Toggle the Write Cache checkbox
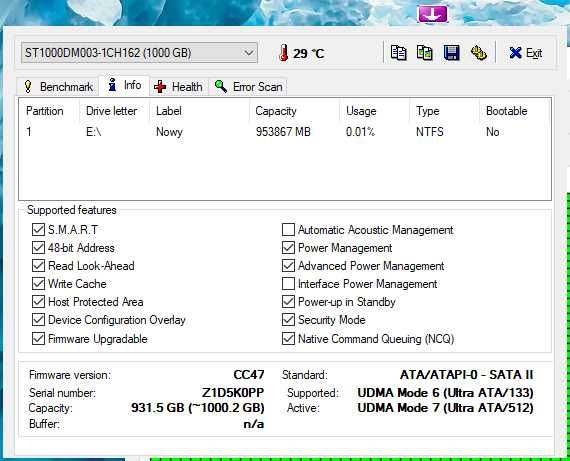Screen dimensions: 570x461 click(x=38, y=284)
